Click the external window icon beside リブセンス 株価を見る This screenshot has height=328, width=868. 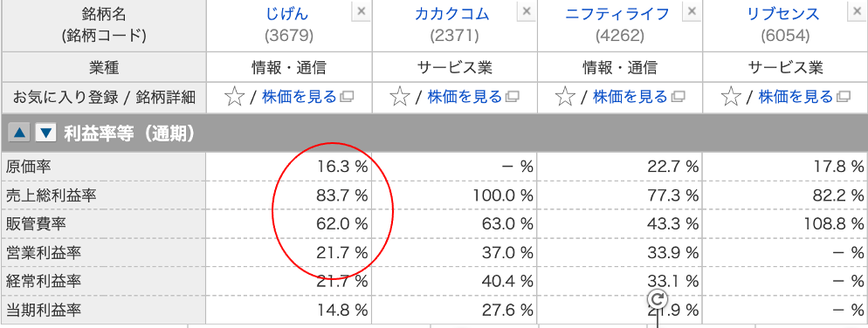[844, 98]
